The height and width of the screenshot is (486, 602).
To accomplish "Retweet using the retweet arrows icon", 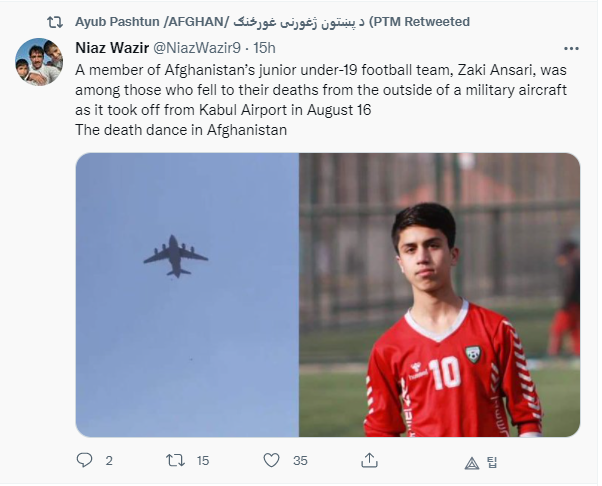I will (175, 460).
